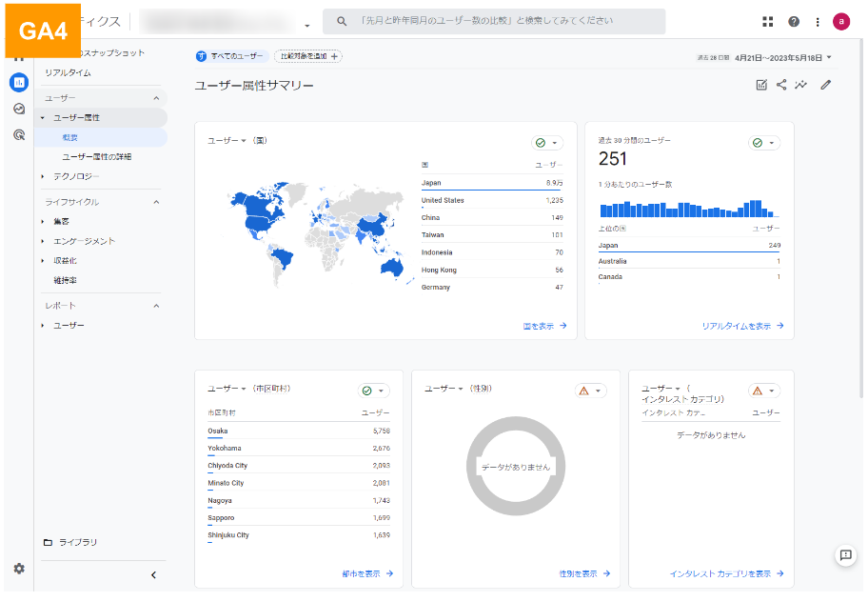Click the search magnifier icon
This screenshot has width=868, height=602.
pyautogui.click(x=342, y=21)
